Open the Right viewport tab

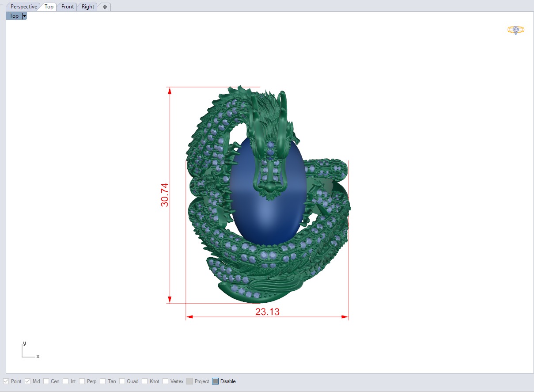click(x=88, y=7)
